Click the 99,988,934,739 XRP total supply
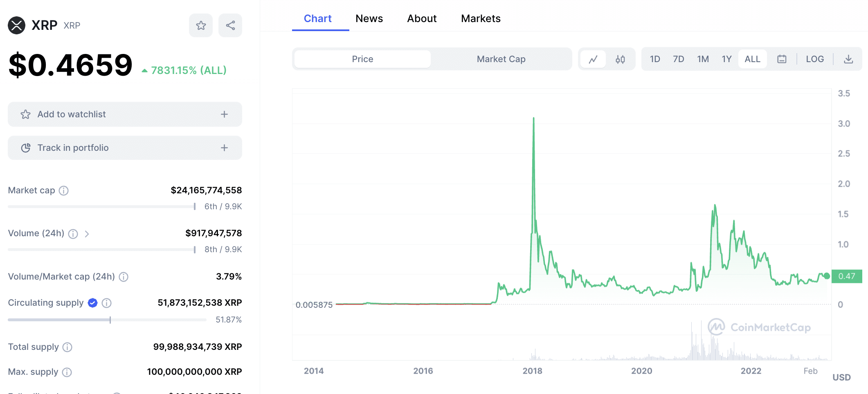The image size is (868, 394). [198, 347]
